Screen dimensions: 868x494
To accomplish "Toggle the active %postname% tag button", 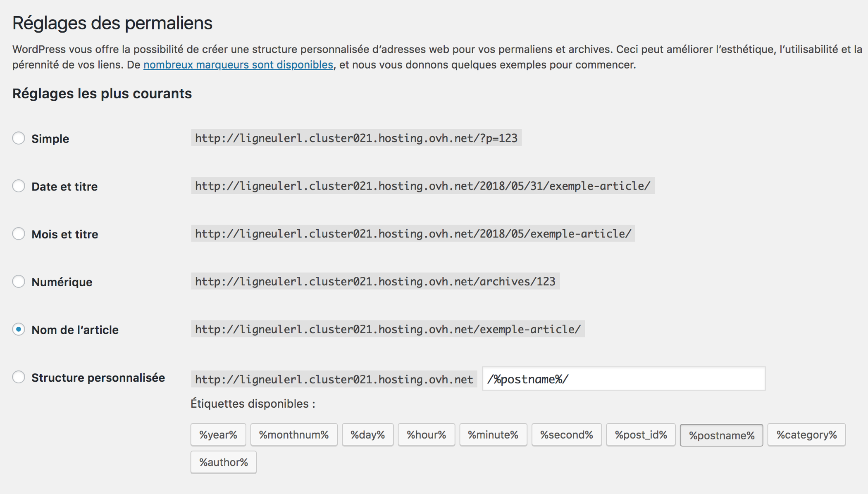I will (721, 435).
